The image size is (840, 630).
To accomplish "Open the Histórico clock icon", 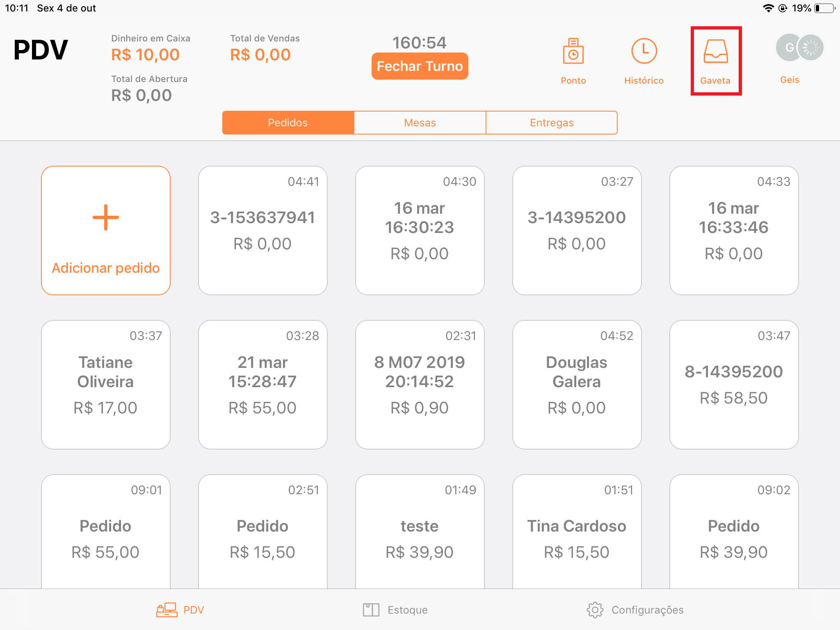I will click(644, 51).
